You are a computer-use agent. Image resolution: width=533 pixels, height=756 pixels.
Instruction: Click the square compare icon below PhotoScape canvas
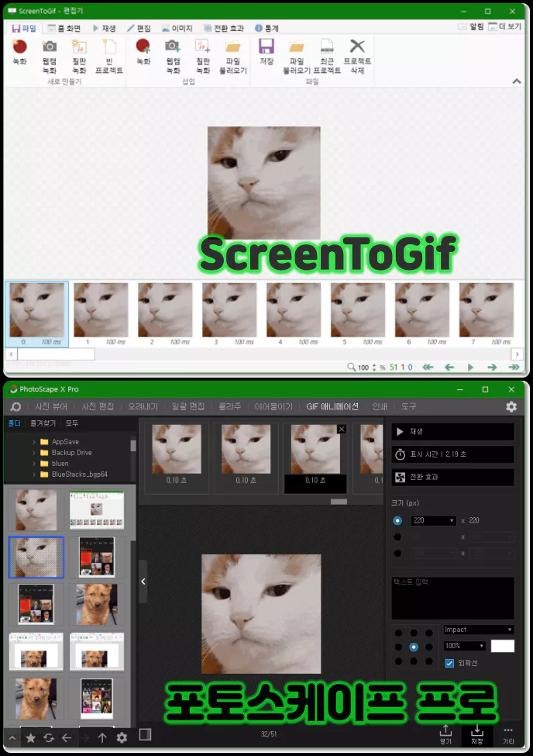pyautogui.click(x=145, y=734)
